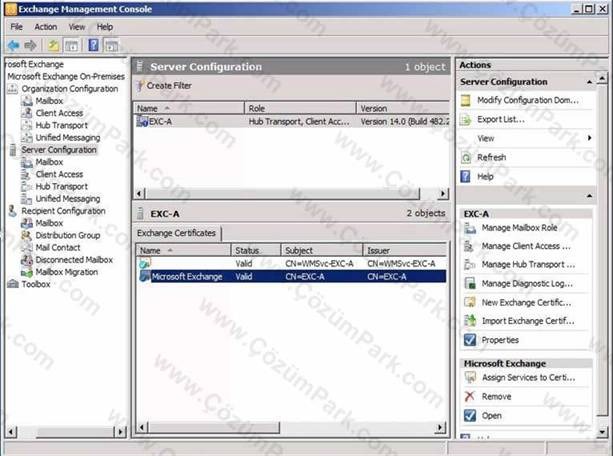
Task: Click Manage Mailbox Role action
Action: pyautogui.click(x=519, y=228)
